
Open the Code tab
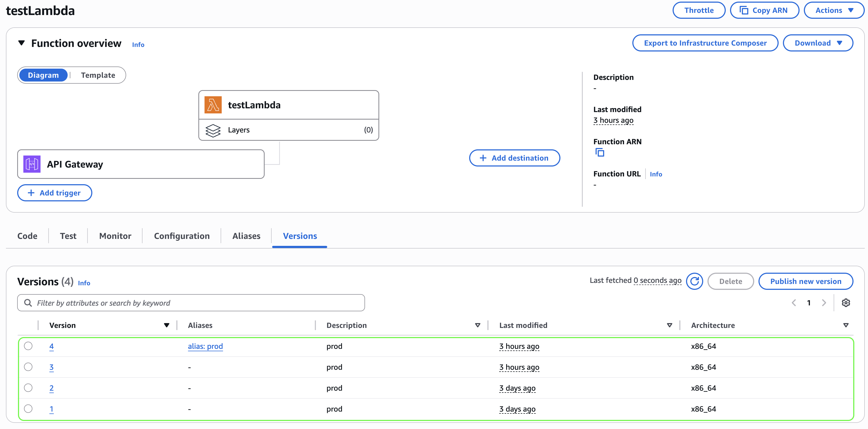[27, 236]
